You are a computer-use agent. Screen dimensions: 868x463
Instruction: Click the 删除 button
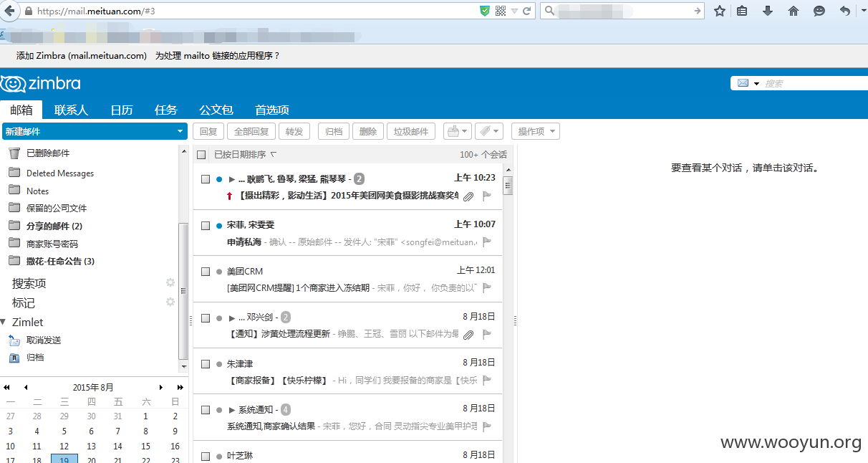[368, 131]
